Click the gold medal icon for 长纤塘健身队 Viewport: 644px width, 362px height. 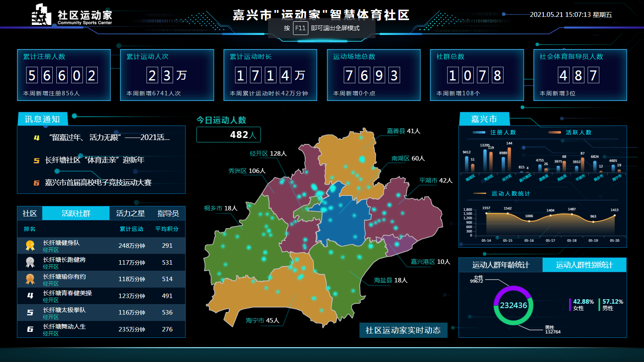[30, 245]
